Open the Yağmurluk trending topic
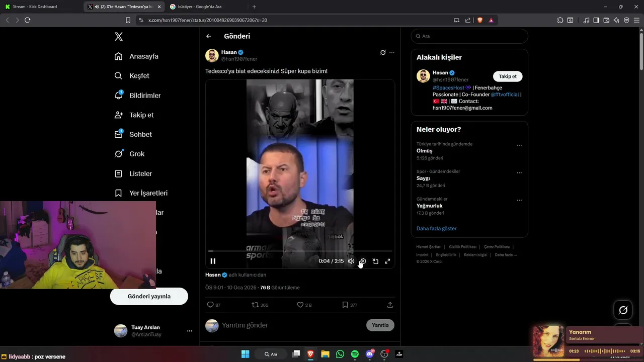The height and width of the screenshot is (362, 644). (429, 206)
